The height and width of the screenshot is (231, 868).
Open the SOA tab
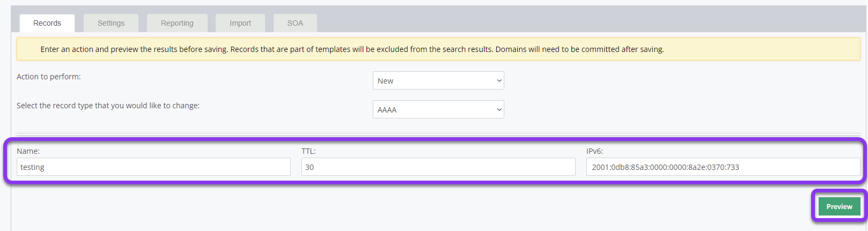295,23
